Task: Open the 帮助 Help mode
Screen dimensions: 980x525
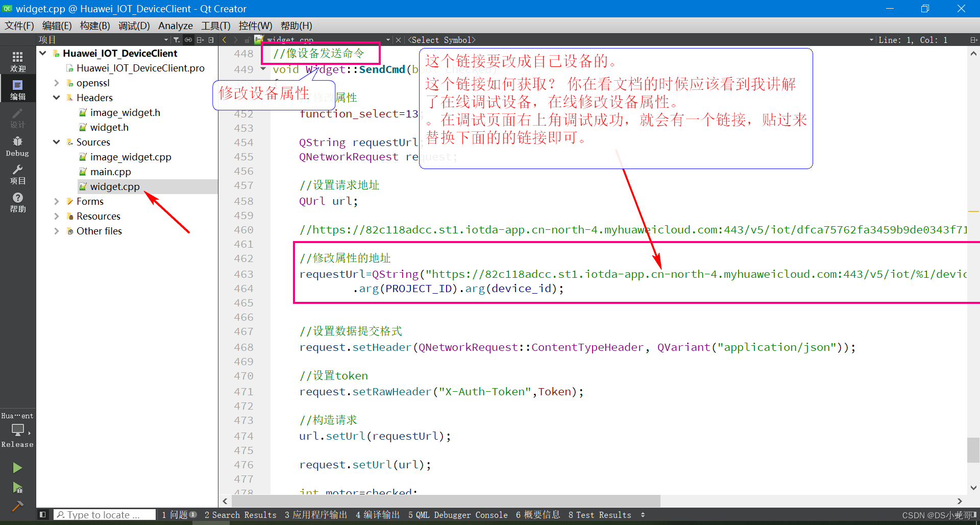Action: [18, 202]
